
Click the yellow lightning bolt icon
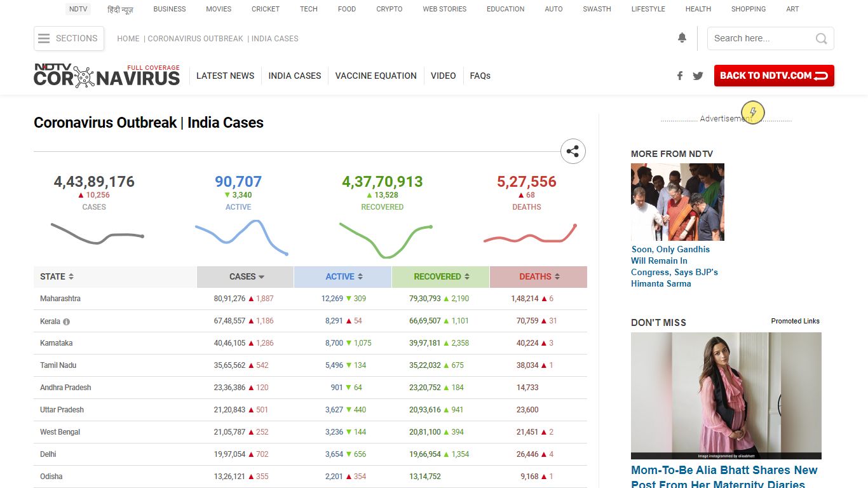click(752, 112)
